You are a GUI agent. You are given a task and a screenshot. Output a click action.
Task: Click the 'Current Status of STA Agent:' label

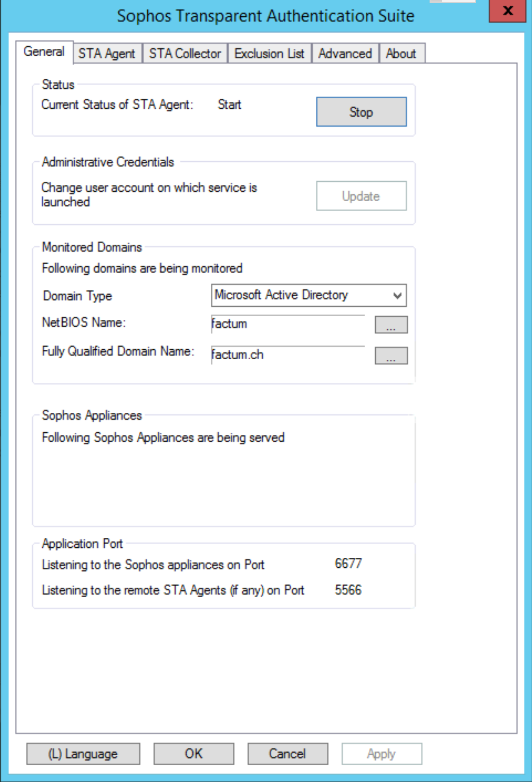point(117,105)
